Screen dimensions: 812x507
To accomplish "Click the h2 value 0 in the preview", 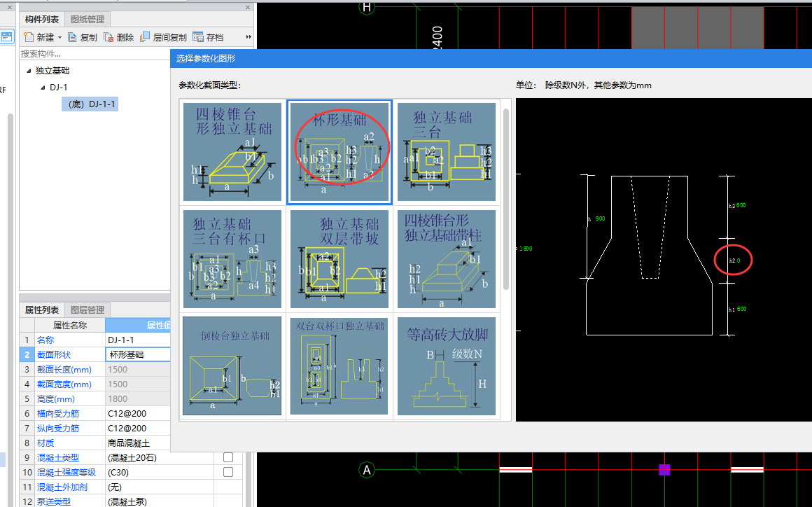I will [738, 261].
